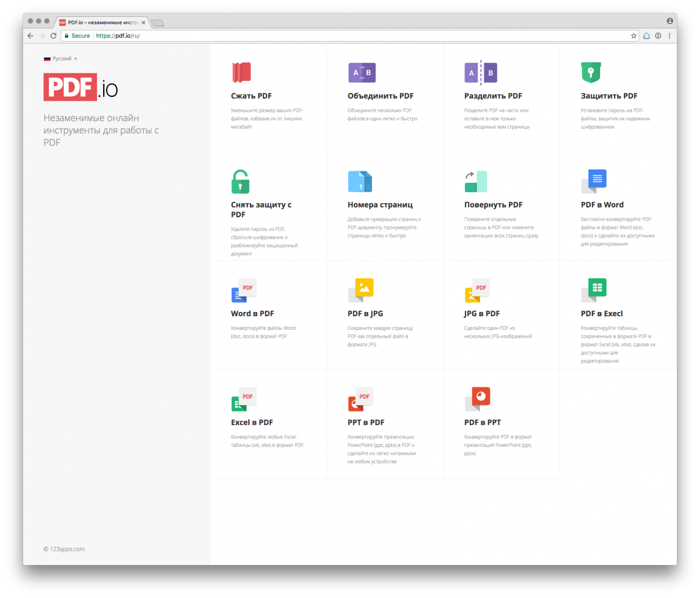The image size is (700, 598).
Task: Close the PDF.io browser tab
Action: pyautogui.click(x=143, y=22)
